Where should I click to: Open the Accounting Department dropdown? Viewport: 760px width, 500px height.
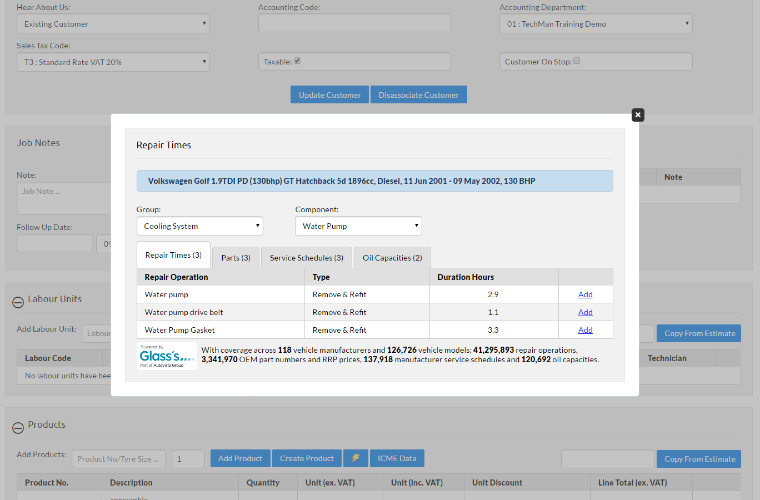pyautogui.click(x=596, y=24)
